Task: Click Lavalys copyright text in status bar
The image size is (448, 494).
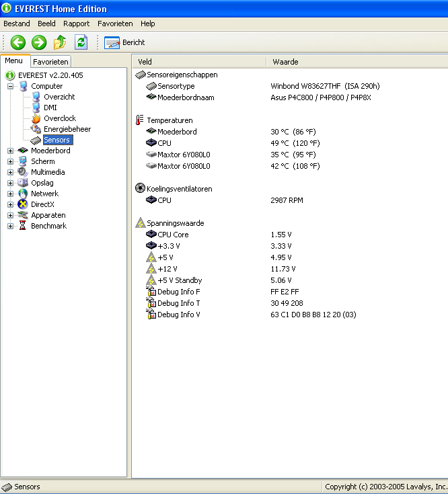Action: [386, 487]
